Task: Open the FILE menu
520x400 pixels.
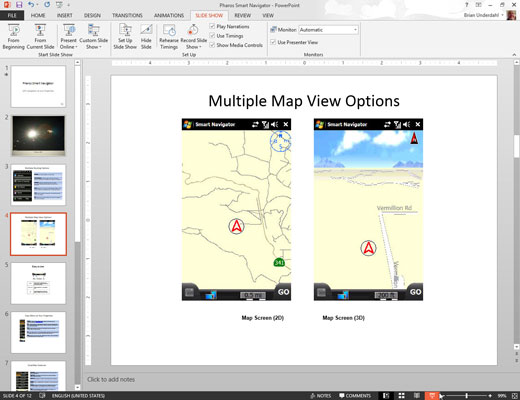Action: point(12,15)
